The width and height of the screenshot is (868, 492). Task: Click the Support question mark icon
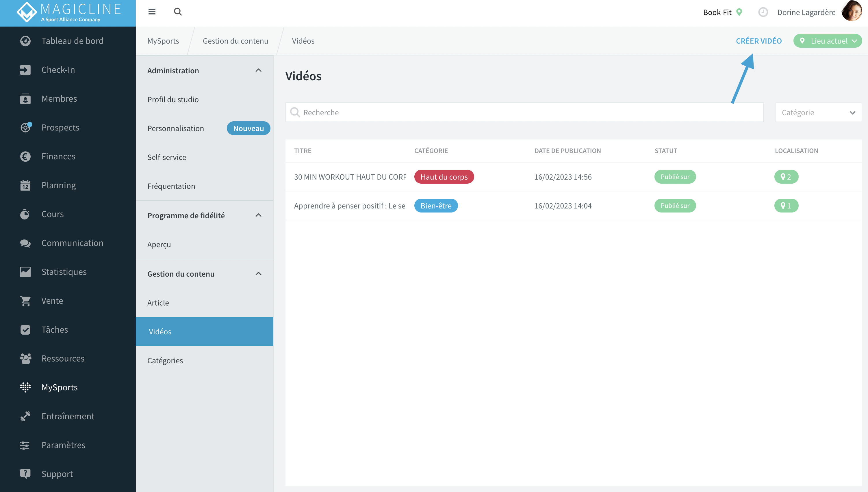(x=25, y=474)
